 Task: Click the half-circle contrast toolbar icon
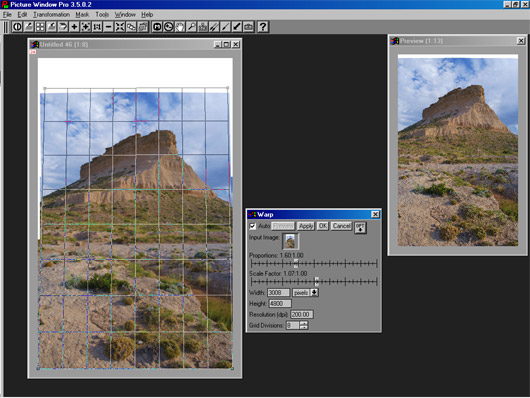click(x=17, y=27)
